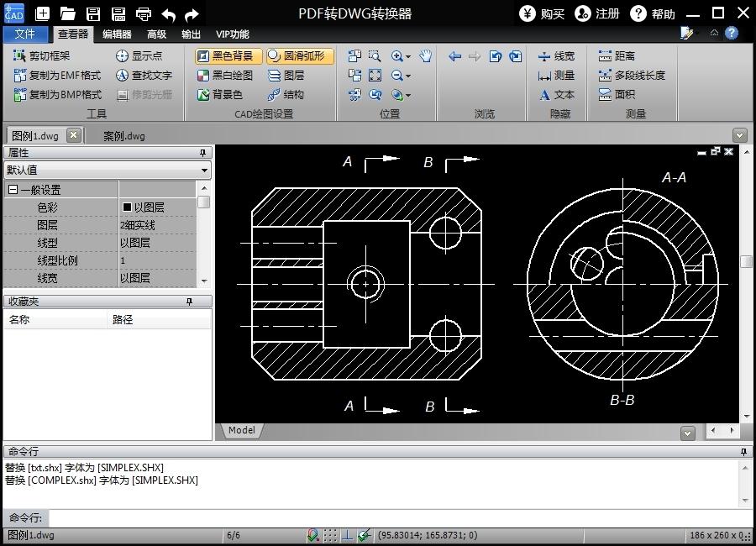
Task: Create a new file with the plus icon
Action: click(43, 14)
